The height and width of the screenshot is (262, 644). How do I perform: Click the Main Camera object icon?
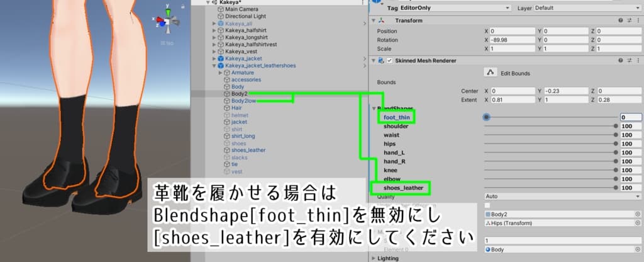click(x=221, y=9)
